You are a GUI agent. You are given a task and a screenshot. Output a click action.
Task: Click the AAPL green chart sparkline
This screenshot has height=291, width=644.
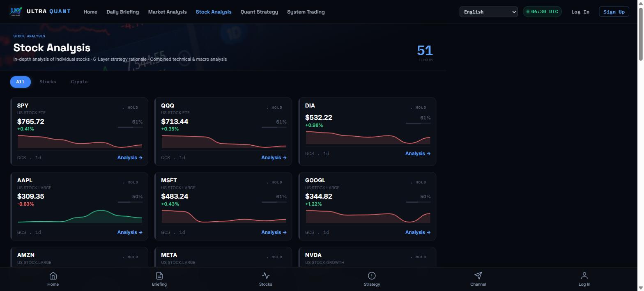point(80,216)
